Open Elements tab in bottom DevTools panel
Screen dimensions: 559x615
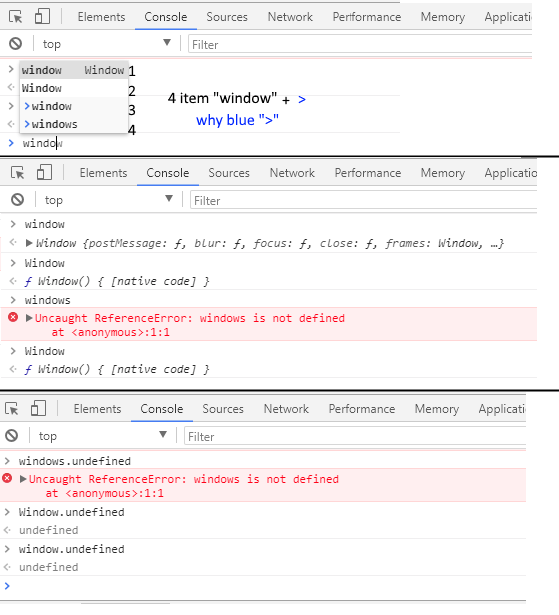pos(97,409)
